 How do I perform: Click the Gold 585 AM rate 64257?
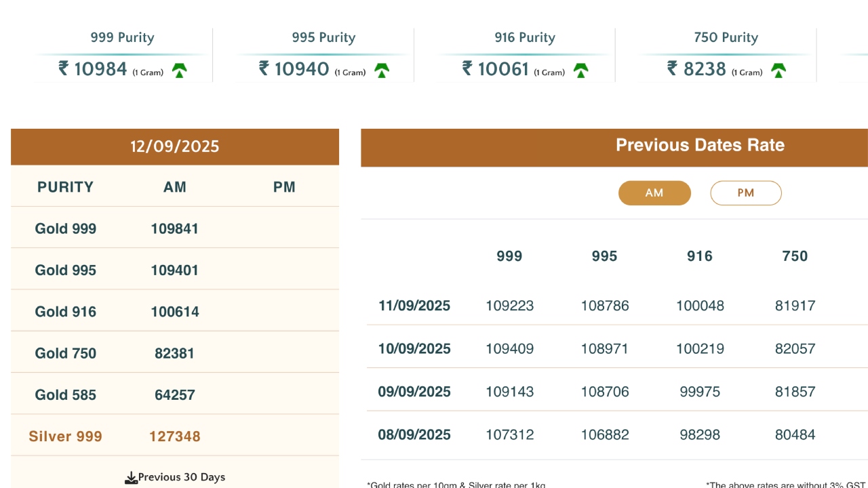[175, 394]
